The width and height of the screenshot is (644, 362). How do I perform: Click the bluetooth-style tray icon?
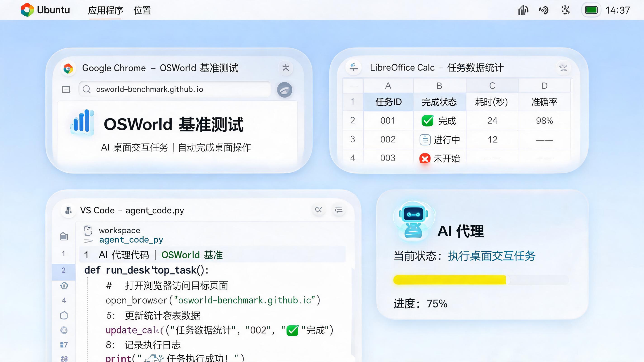pyautogui.click(x=566, y=10)
